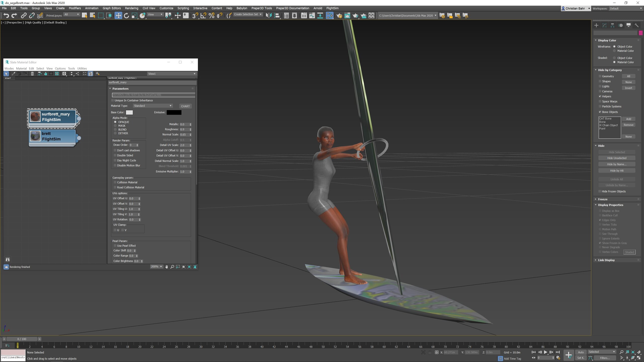Click delete trash icon in Slate Material Editor

(32, 74)
